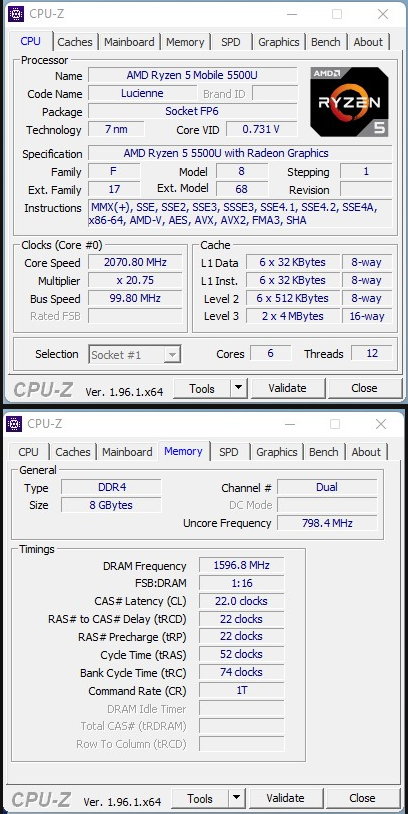
Task: Open Caches tab in bottom CPU-Z window
Action: tap(73, 452)
